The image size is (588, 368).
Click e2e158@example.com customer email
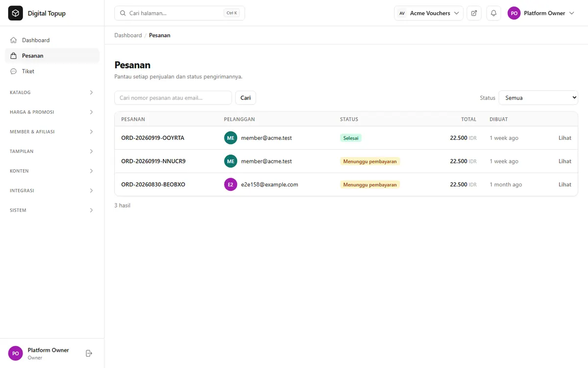[269, 184]
